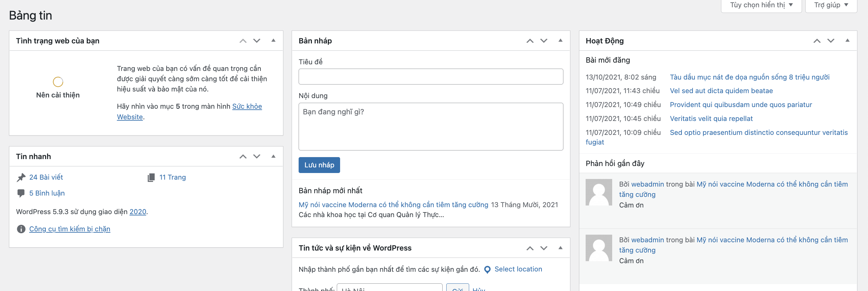
Task: Open the Sức khỏe Website link
Action: [247, 107]
